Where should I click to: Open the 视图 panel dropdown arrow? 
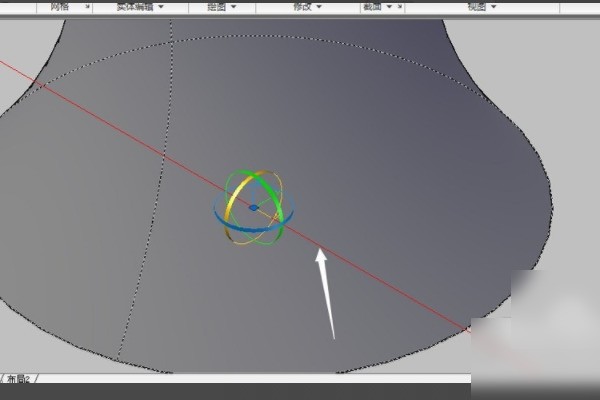(x=493, y=6)
